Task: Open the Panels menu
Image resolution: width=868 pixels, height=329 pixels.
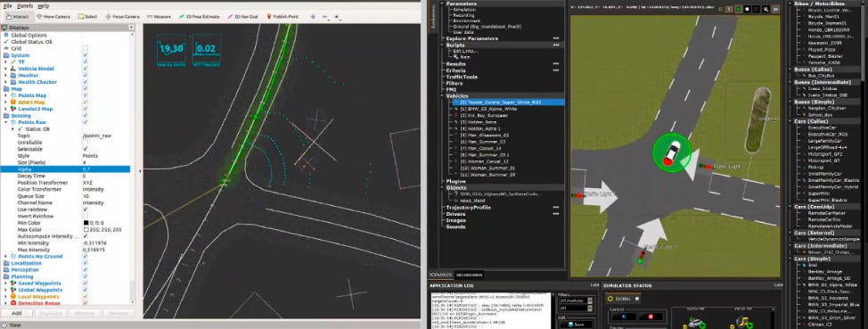Action: [x=26, y=5]
